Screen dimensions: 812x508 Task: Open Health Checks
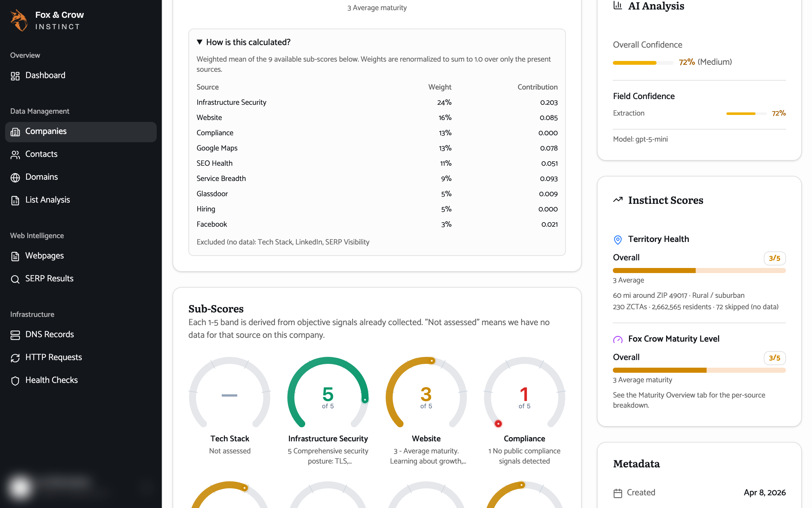coord(81,380)
